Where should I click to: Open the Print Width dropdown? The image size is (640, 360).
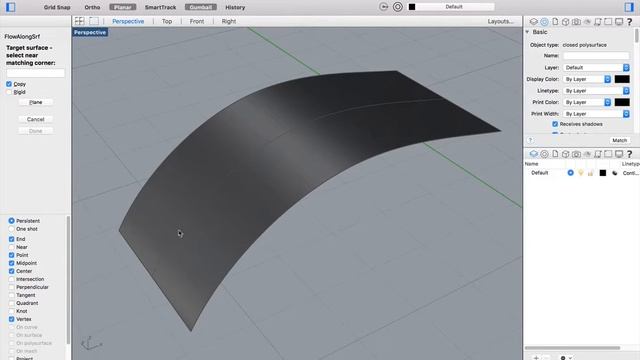click(x=597, y=114)
